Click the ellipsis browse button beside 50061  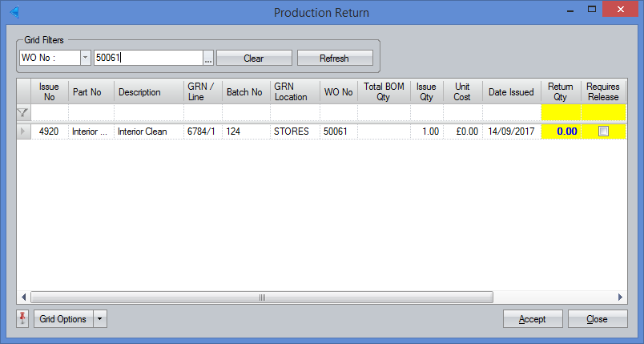click(x=208, y=59)
